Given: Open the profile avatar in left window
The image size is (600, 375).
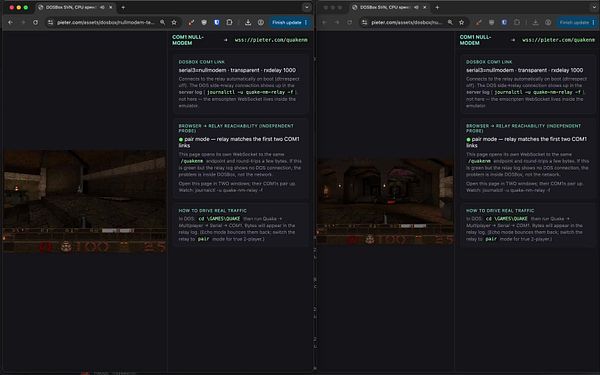Looking at the screenshot, I should tap(261, 23).
